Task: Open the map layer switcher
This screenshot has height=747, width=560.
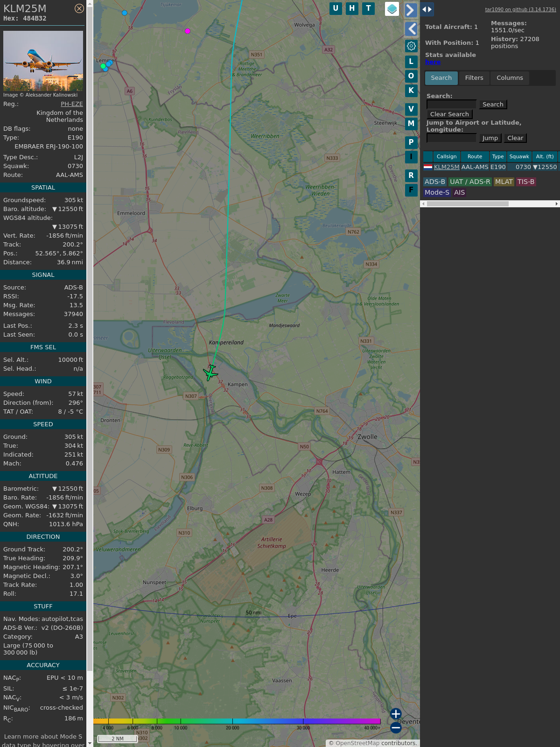Action: tap(392, 9)
